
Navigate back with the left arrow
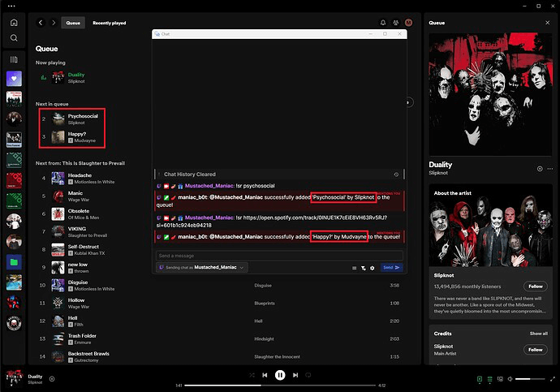pyautogui.click(x=41, y=23)
